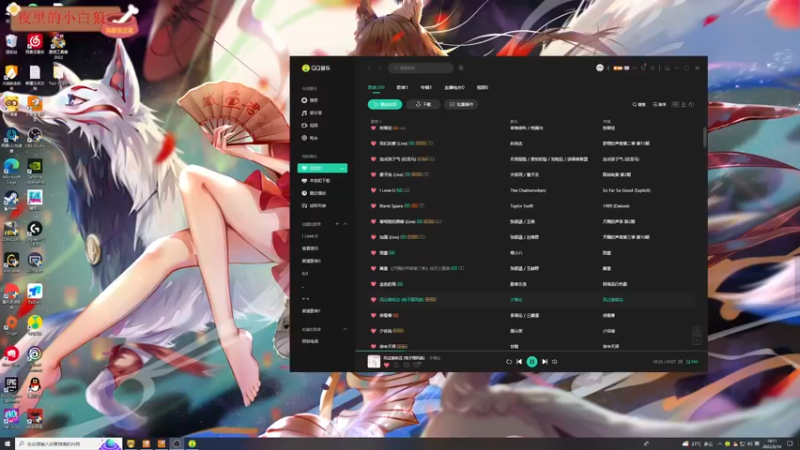Unfavorite the "Blank Space" song heart
This screenshot has width=800, height=450.
pyautogui.click(x=373, y=206)
